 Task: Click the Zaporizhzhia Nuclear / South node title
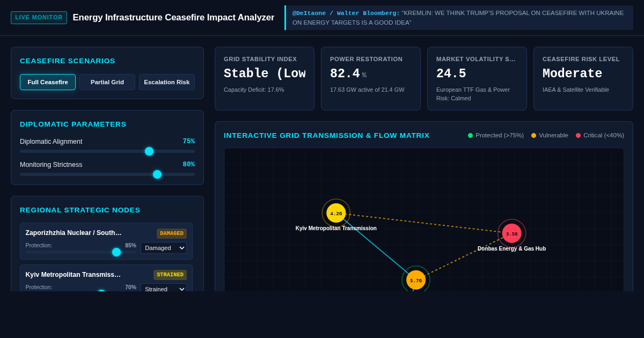click(74, 233)
